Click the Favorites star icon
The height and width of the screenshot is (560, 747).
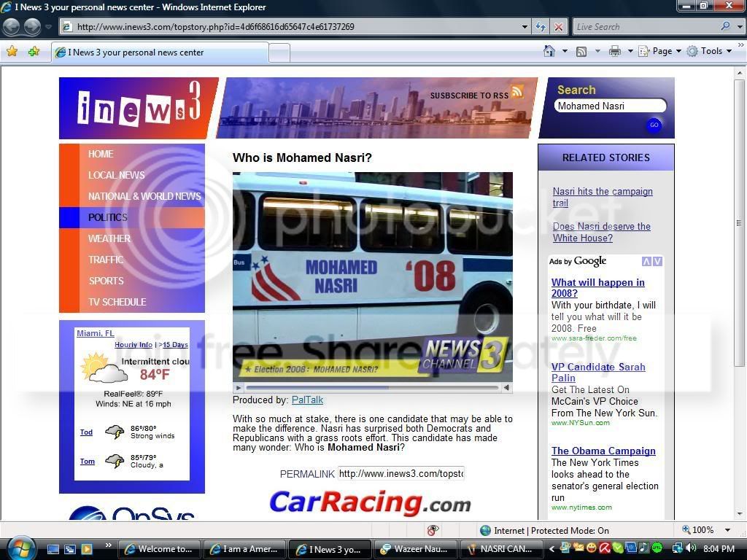click(12, 51)
